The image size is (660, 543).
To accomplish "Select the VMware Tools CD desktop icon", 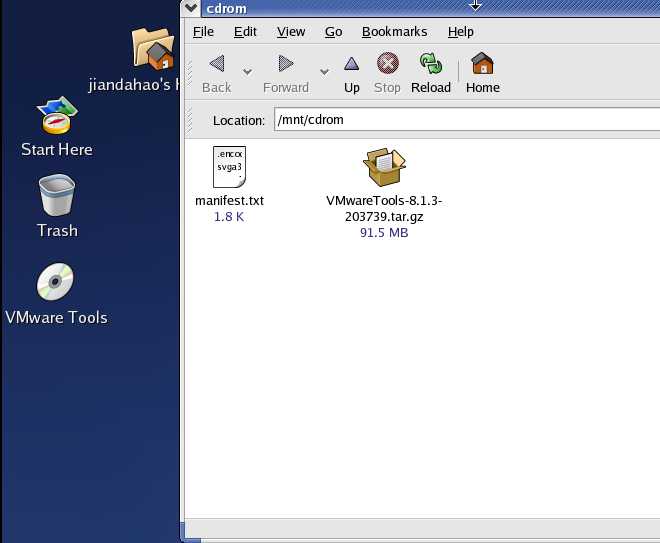I will pyautogui.click(x=55, y=282).
